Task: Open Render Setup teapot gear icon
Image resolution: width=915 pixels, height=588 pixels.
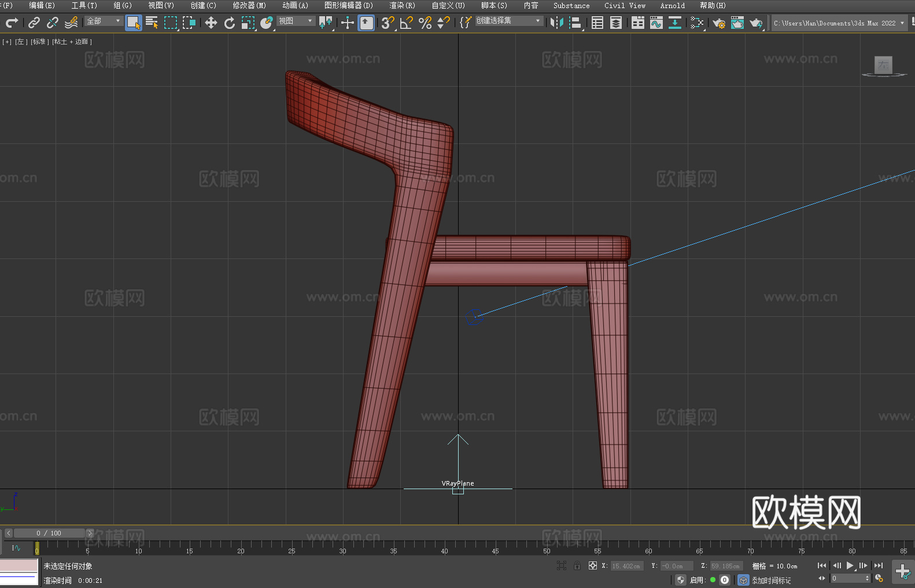Action: coord(719,23)
